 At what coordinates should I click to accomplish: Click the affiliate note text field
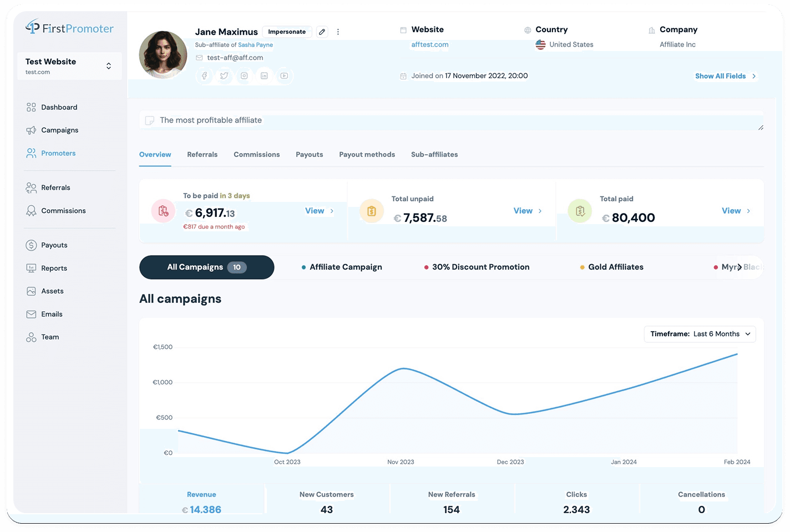click(x=452, y=120)
